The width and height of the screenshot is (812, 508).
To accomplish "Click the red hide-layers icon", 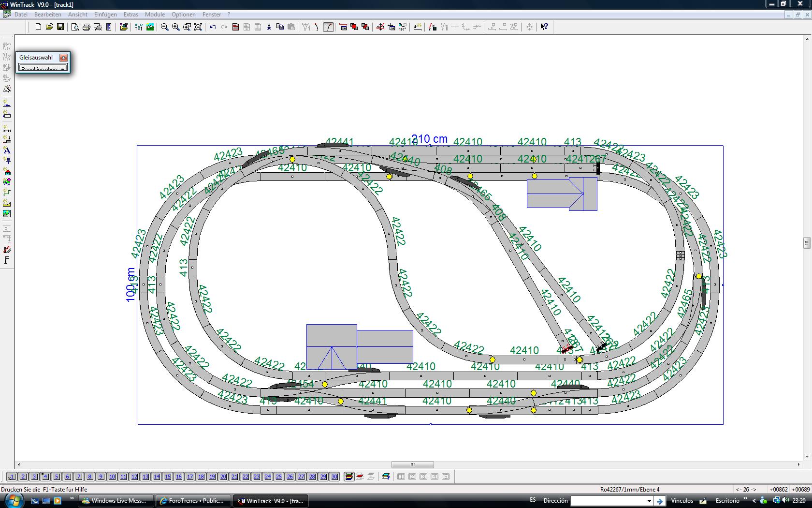I will tap(360, 477).
